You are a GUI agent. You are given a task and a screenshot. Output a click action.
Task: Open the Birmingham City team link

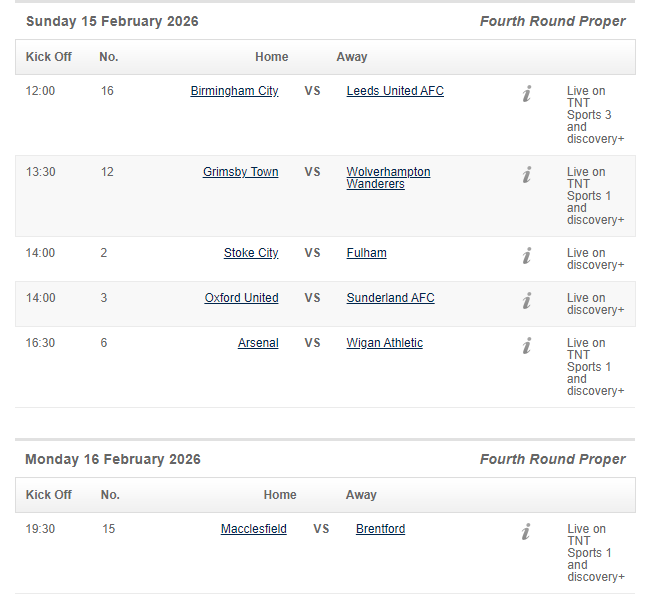(x=234, y=91)
